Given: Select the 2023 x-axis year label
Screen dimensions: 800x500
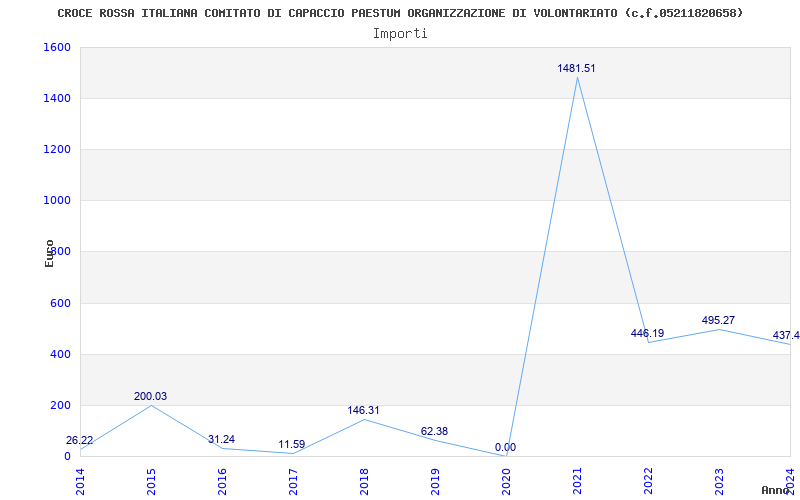Looking at the screenshot, I should click(x=719, y=482).
